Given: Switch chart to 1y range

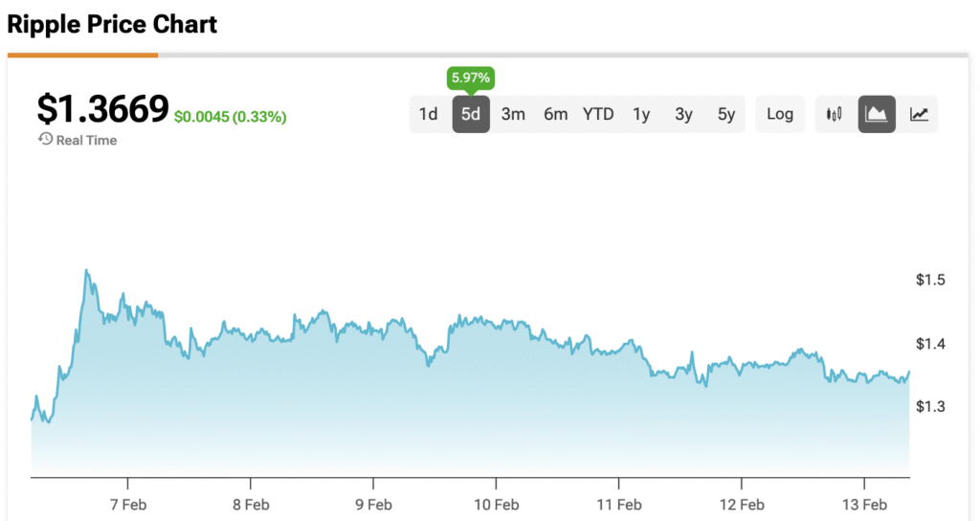Looking at the screenshot, I should tap(641, 114).
